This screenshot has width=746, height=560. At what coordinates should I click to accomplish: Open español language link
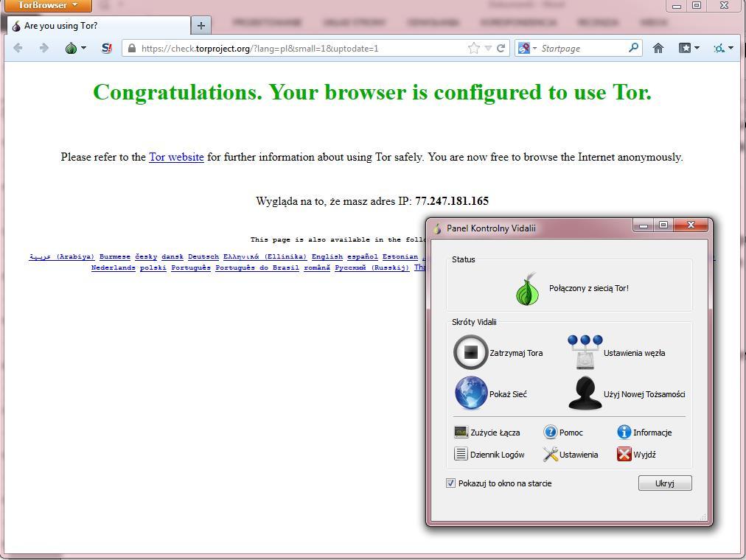tap(363, 256)
